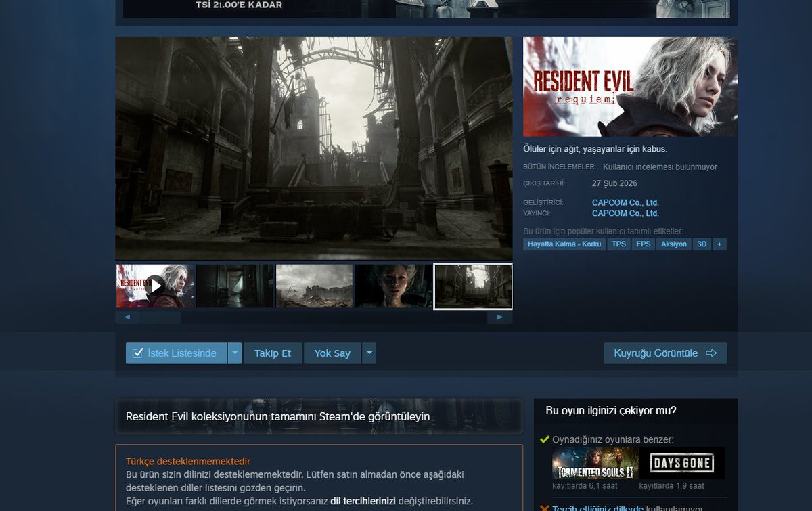Open the Resident Evil Requiem header image
812x511 pixels.
[x=630, y=87]
